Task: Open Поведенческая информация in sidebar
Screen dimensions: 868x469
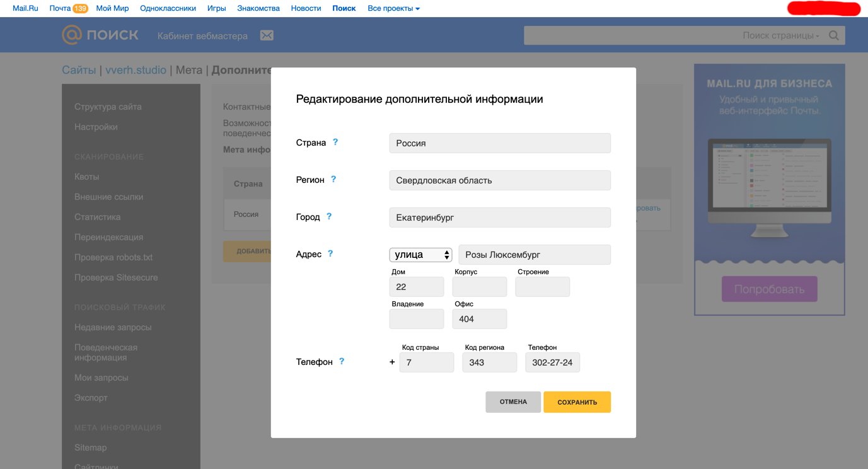Action: [106, 352]
